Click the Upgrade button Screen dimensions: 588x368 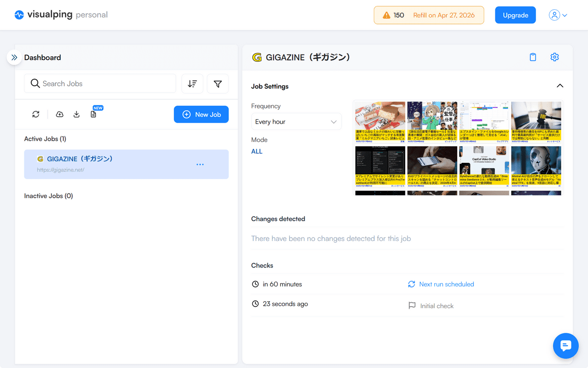pos(515,15)
